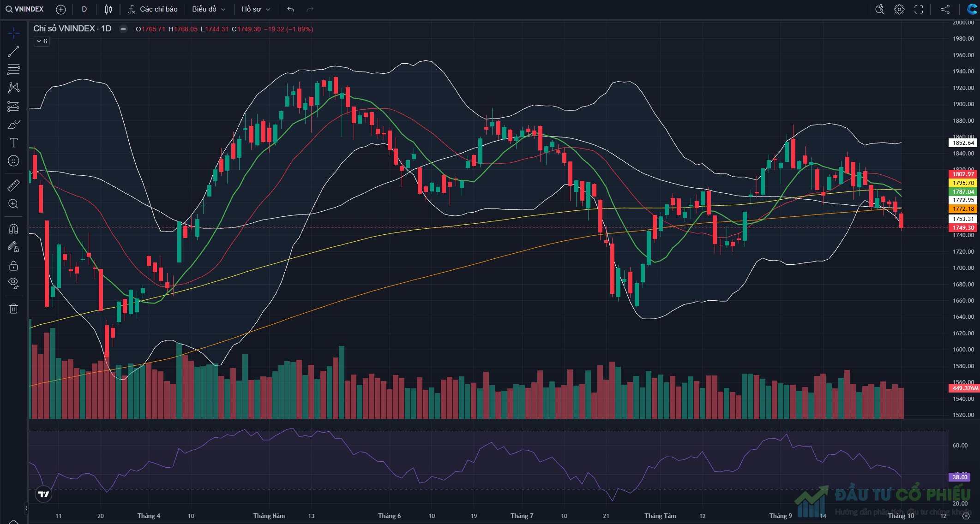Screen dimensions: 980x524
Task: Enter fullscreen mode
Action: tap(919, 9)
